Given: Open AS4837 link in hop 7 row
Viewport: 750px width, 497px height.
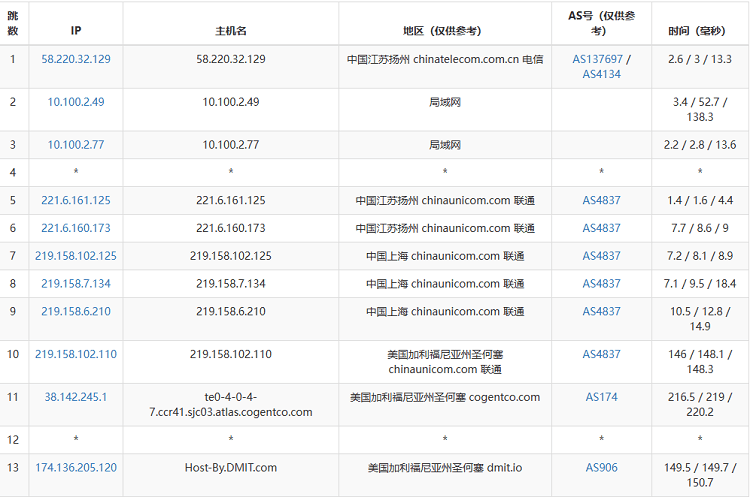Looking at the screenshot, I should [x=601, y=256].
